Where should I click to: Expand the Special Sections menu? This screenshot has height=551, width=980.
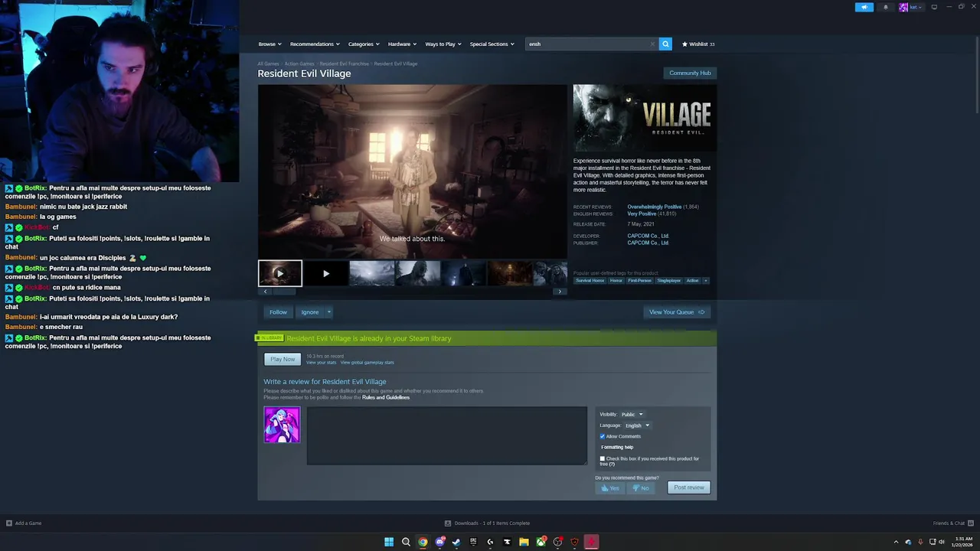492,44
